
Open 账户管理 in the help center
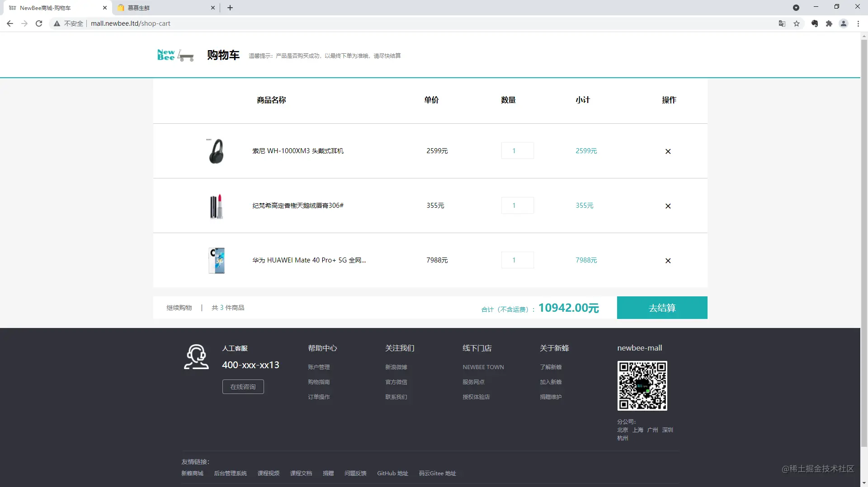[x=319, y=367]
